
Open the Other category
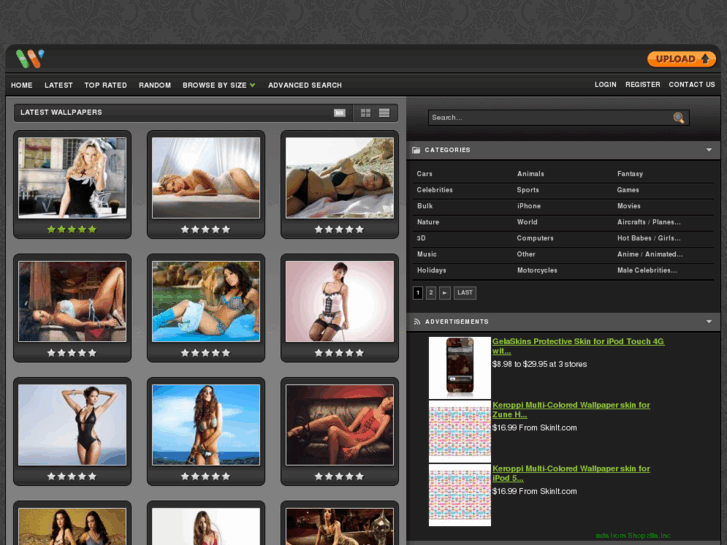point(526,254)
